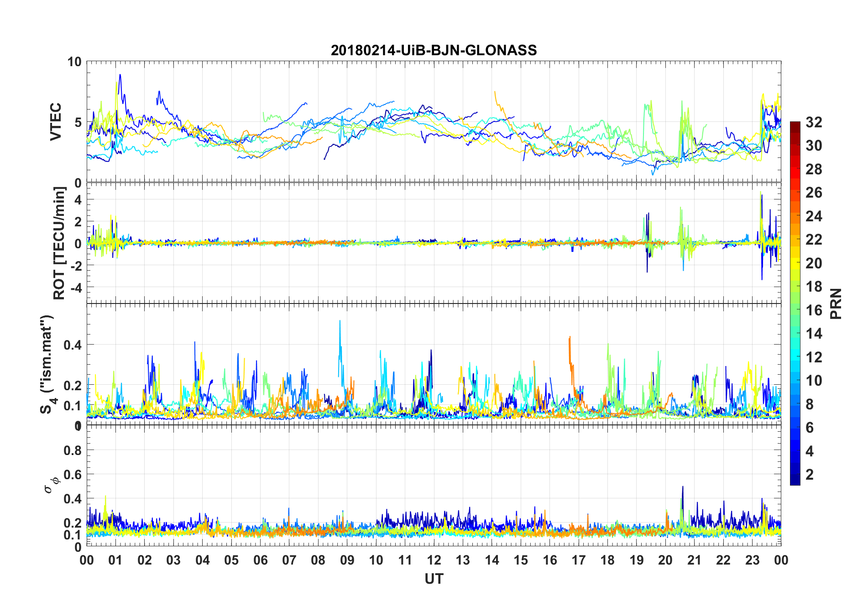Click colorbar tick label 14
This screenshot has width=868, height=607.
[x=814, y=334]
